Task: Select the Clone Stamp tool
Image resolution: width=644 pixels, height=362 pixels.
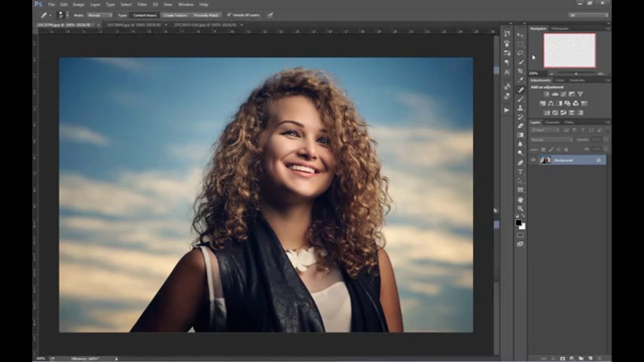Action: pos(521,108)
